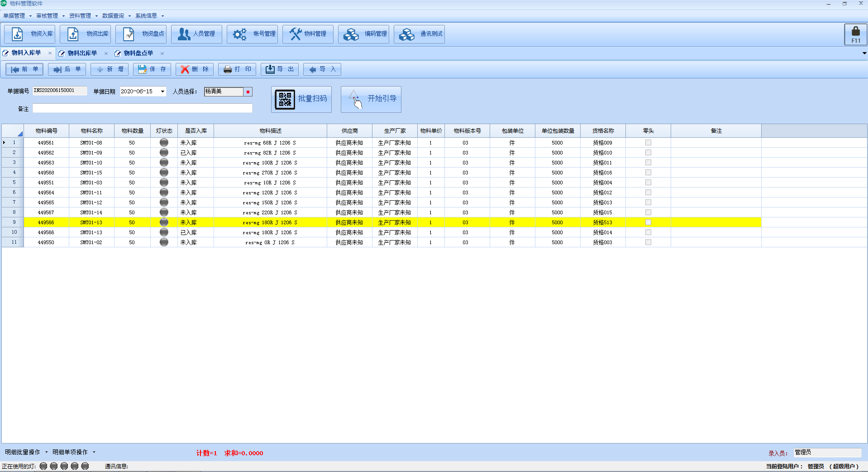Launch the 编码管理 module
The image size is (868, 472).
pos(363,34)
